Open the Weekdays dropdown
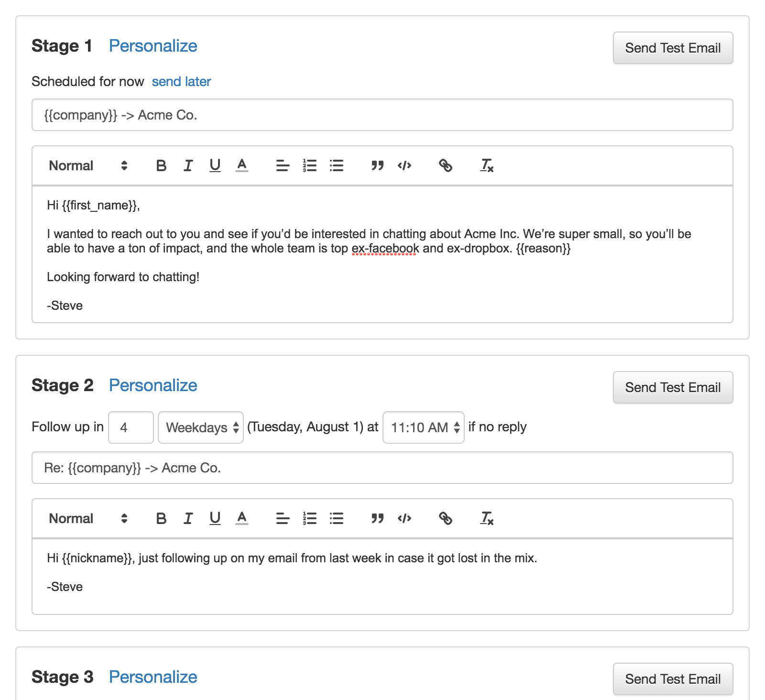This screenshot has width=765, height=700. (201, 427)
